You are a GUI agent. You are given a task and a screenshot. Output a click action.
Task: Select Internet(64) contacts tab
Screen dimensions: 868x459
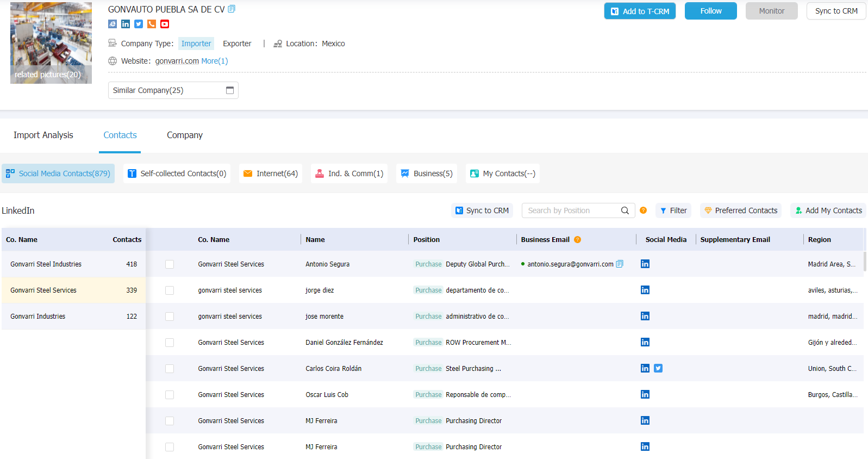[x=271, y=173]
